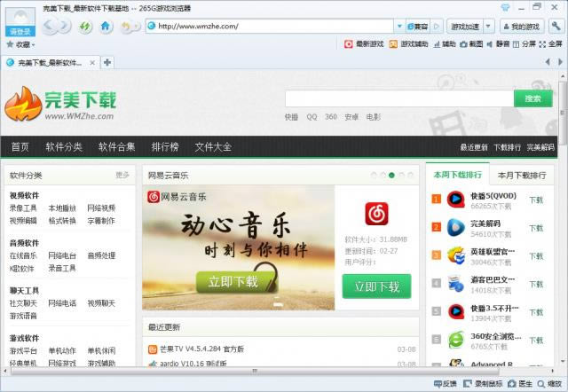
Task: Click the tab scroll left arrow
Action: pos(548,62)
